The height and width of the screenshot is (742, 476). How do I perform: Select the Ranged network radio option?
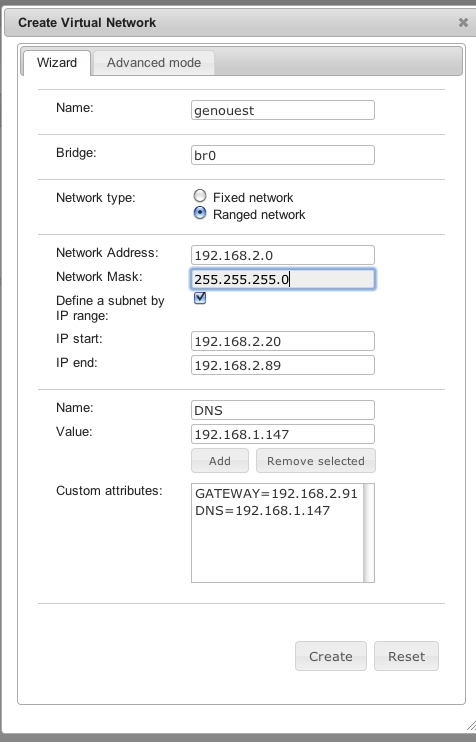[200, 213]
